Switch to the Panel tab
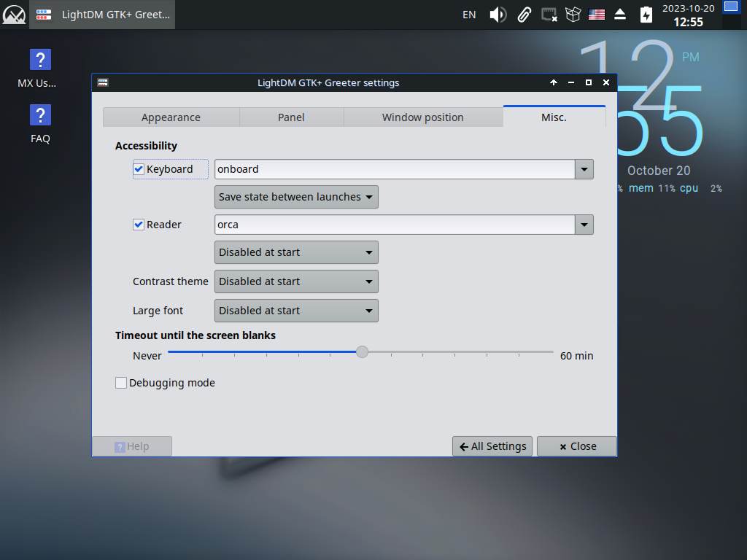 (x=291, y=117)
